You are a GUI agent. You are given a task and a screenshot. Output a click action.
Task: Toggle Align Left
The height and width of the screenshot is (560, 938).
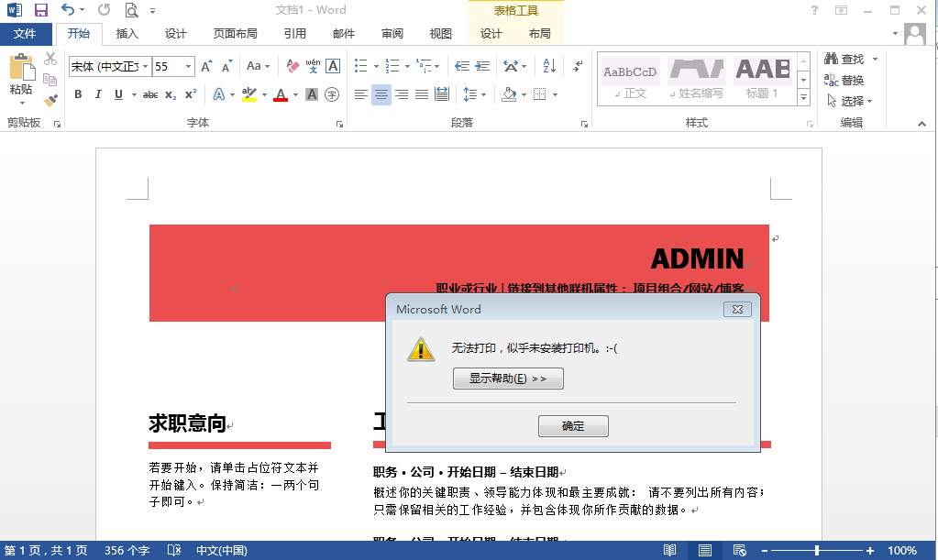click(x=360, y=94)
